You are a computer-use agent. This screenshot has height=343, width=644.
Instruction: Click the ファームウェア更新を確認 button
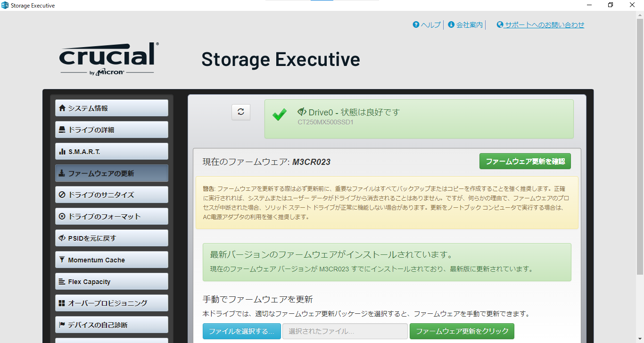click(x=525, y=161)
